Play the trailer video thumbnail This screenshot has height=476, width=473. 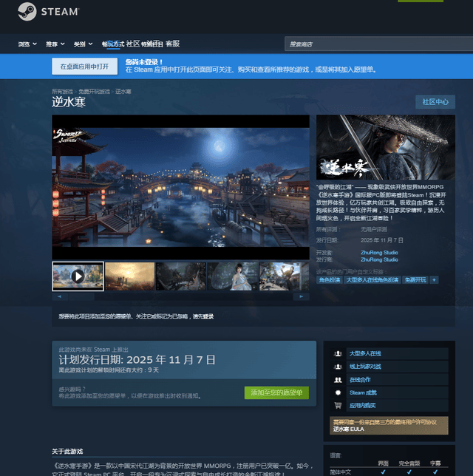[78, 276]
